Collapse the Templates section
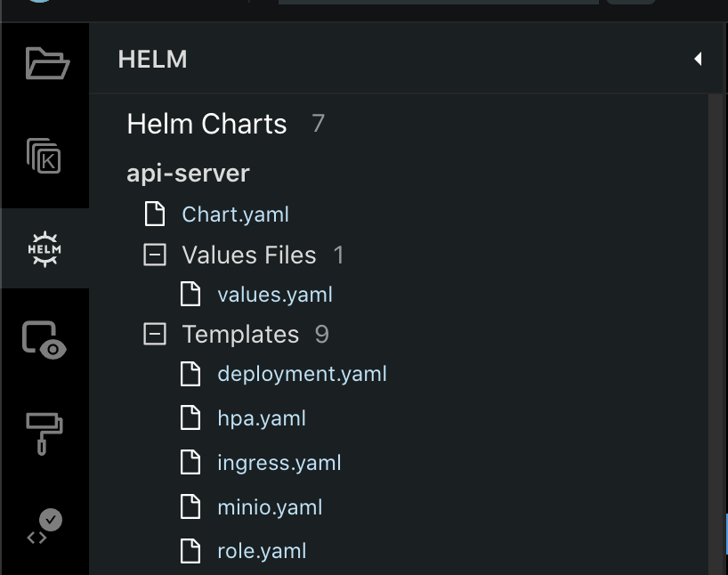The width and height of the screenshot is (728, 575). [x=155, y=335]
